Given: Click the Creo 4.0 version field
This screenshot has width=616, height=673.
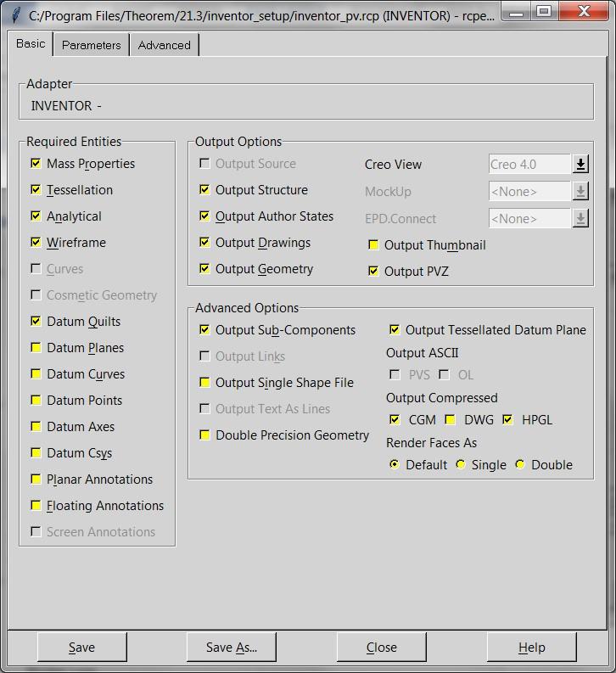Looking at the screenshot, I should coord(529,164).
